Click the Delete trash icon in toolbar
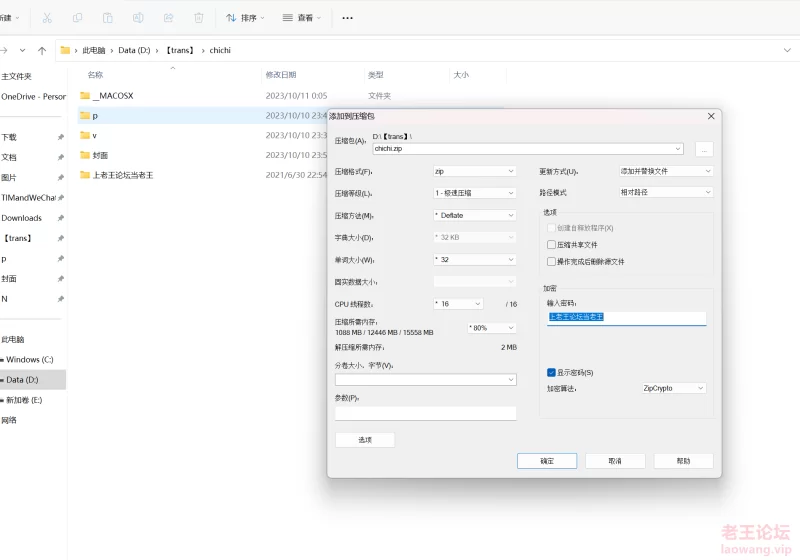 pyautogui.click(x=198, y=18)
